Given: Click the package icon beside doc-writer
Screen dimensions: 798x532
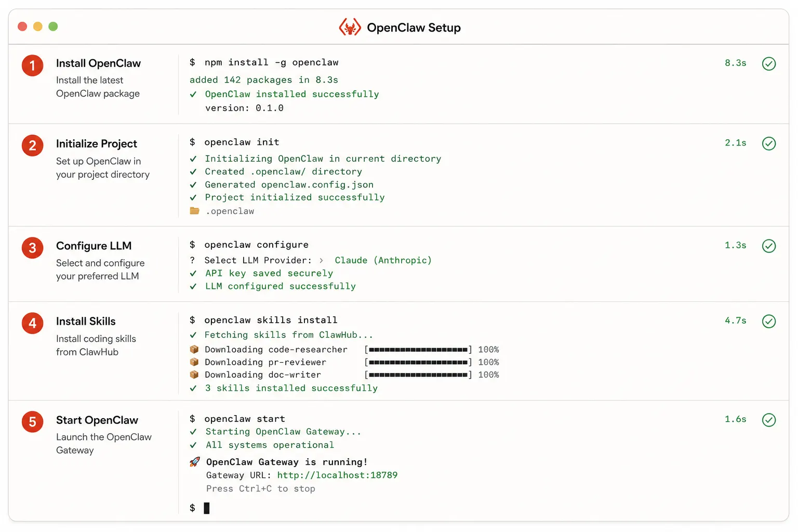Looking at the screenshot, I should (x=194, y=374).
